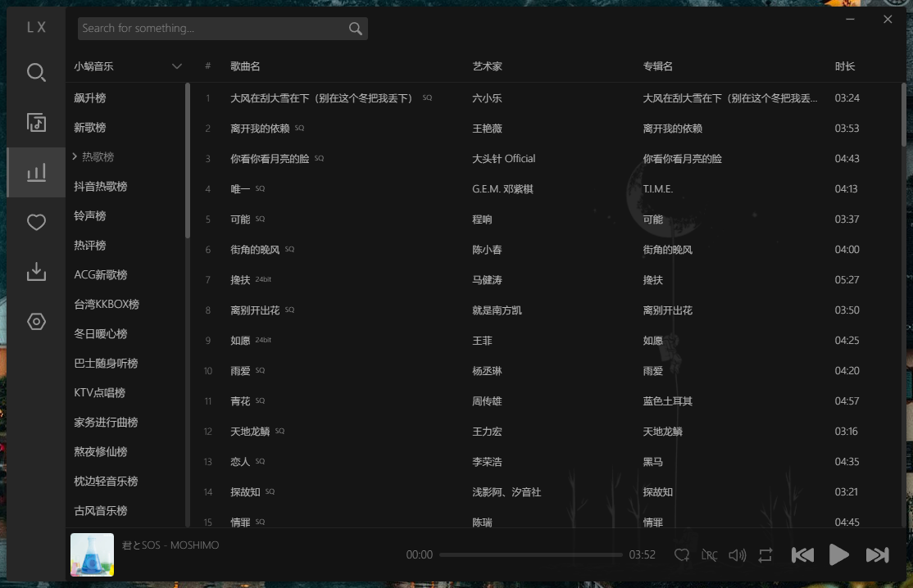
Task: Cycle the repeat playback mode icon
Action: (765, 554)
